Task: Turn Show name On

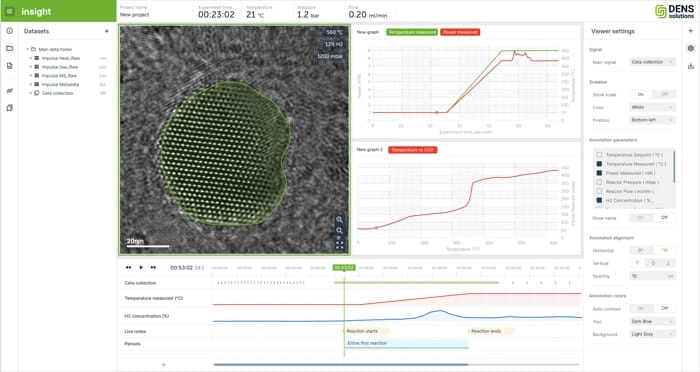Action: pyautogui.click(x=641, y=217)
